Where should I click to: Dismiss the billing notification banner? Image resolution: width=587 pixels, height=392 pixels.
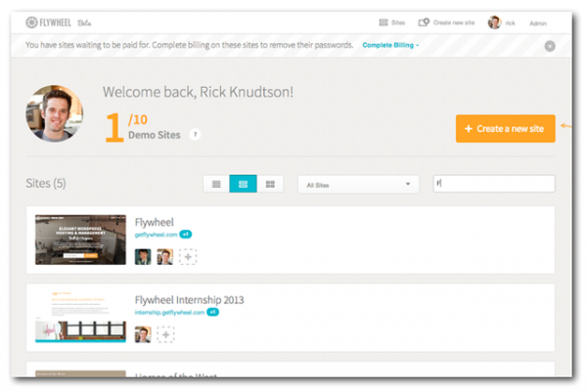pos(550,46)
